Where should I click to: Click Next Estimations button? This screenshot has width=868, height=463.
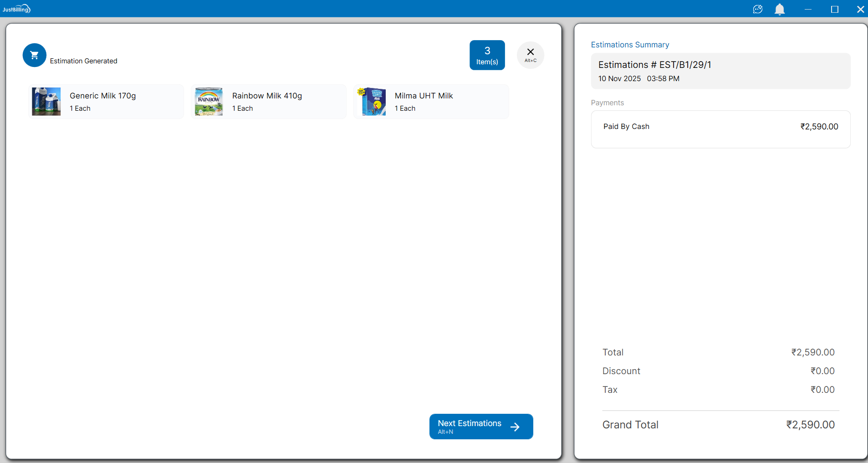pos(470,427)
